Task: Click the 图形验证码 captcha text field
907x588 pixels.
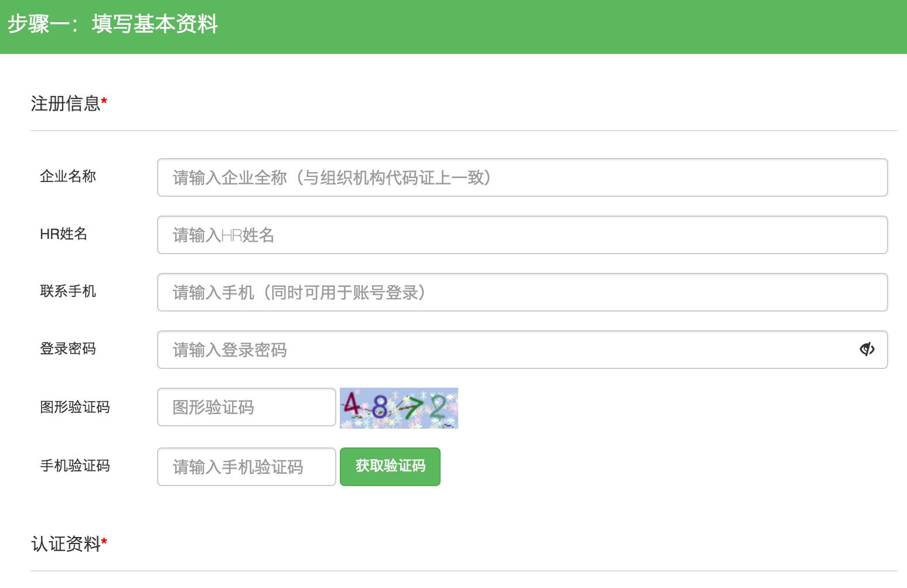Action: point(246,407)
